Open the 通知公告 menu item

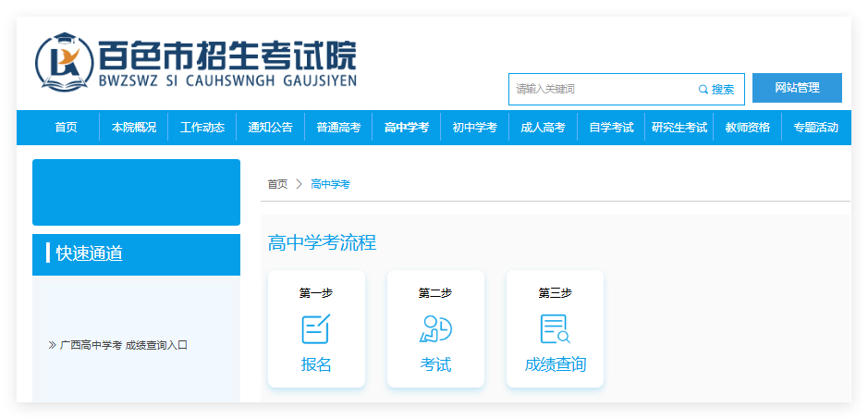pyautogui.click(x=270, y=128)
